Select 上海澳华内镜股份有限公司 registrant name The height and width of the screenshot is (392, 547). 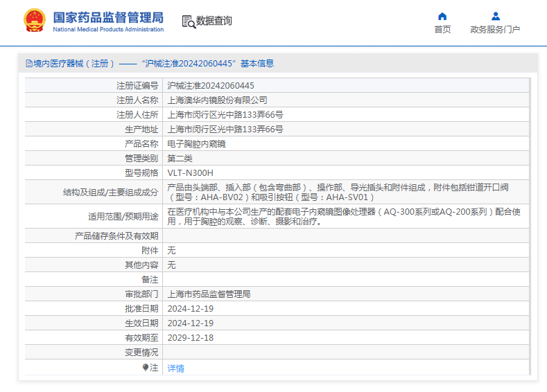click(217, 100)
